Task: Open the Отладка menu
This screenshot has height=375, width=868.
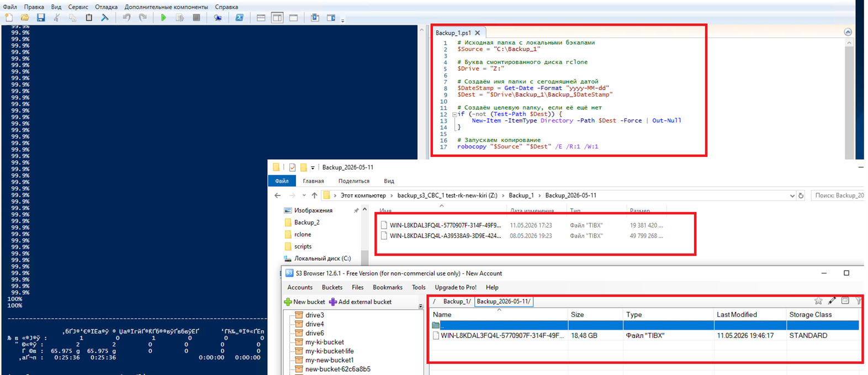Action: (106, 7)
